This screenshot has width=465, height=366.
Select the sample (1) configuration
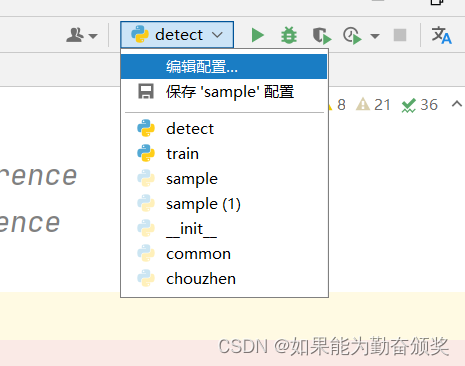pyautogui.click(x=224, y=204)
